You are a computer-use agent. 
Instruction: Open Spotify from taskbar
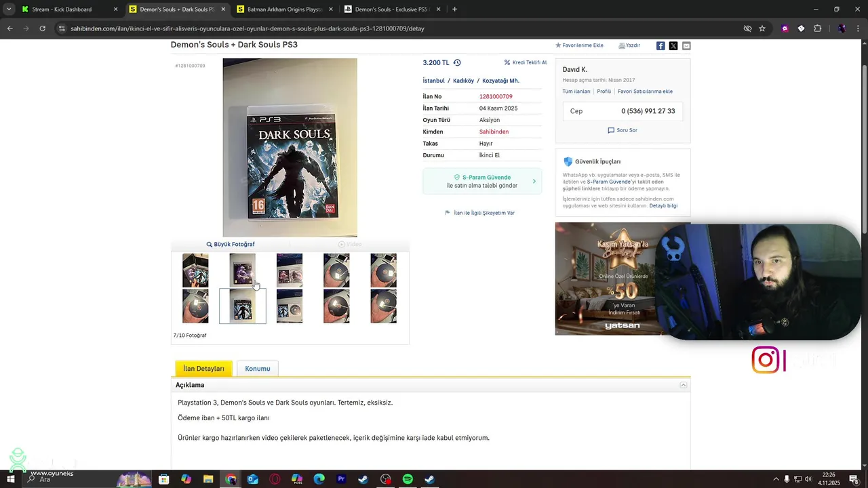pos(408,479)
